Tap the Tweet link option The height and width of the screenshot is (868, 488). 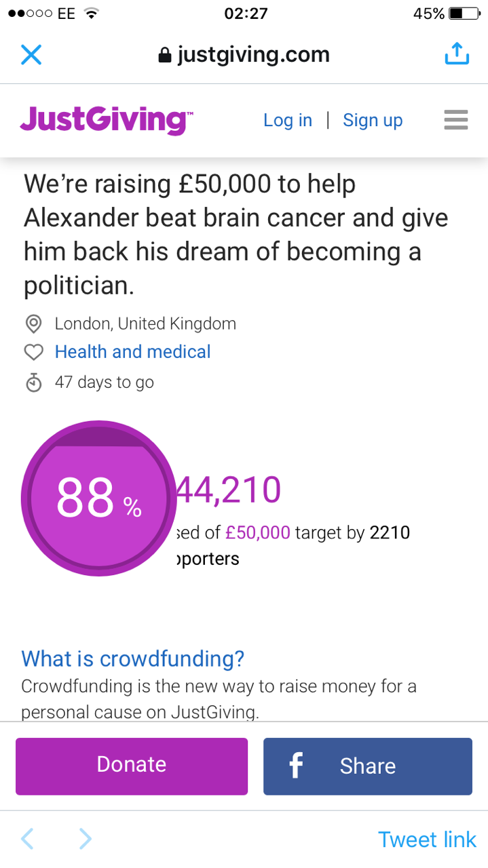[x=428, y=840]
